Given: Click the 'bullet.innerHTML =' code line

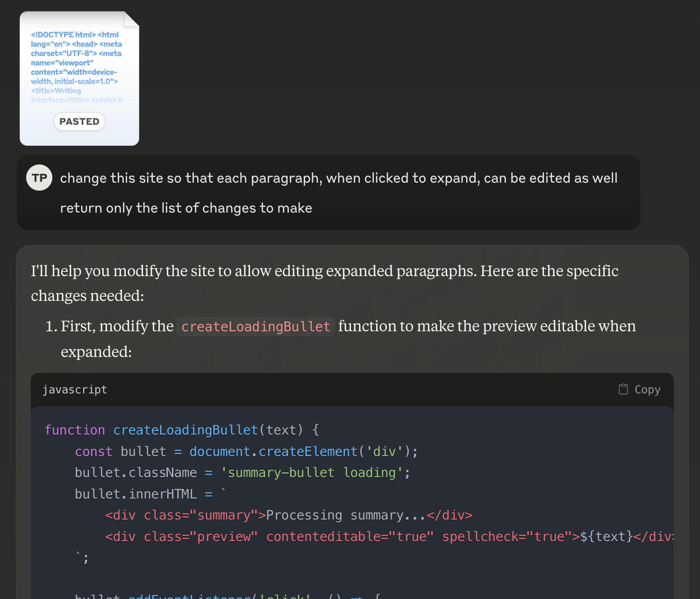Looking at the screenshot, I should pos(150,494).
